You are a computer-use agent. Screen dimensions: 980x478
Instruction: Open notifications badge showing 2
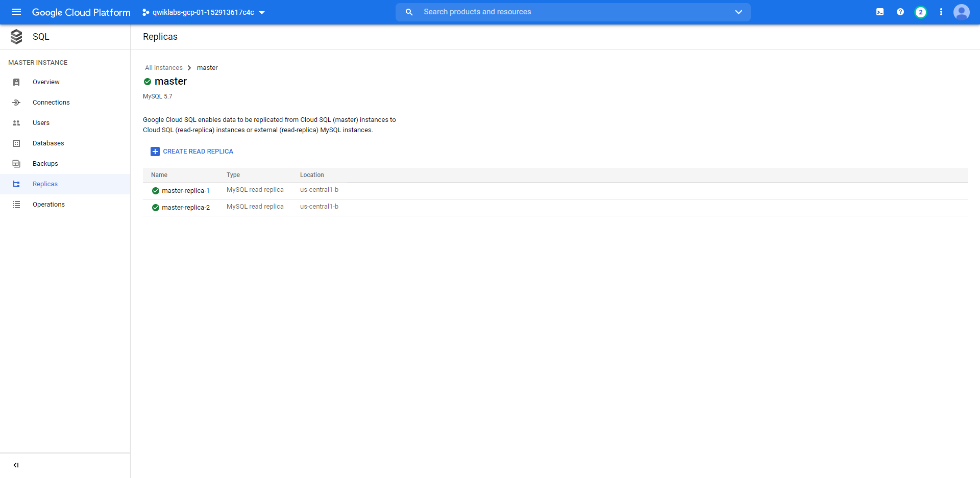click(x=920, y=12)
